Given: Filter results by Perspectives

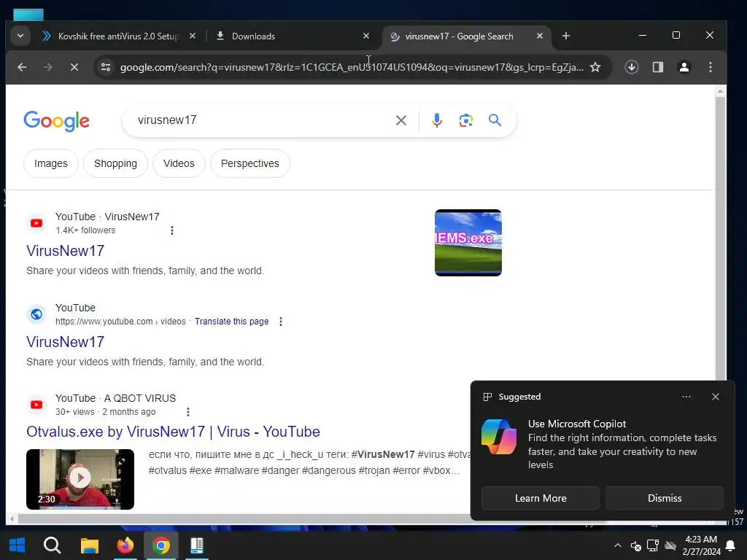Looking at the screenshot, I should pyautogui.click(x=250, y=163).
